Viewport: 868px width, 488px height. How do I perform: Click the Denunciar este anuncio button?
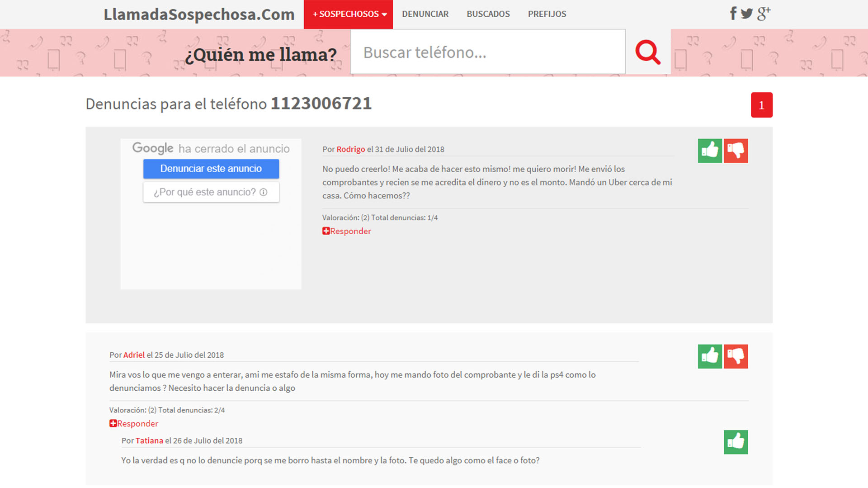(211, 169)
